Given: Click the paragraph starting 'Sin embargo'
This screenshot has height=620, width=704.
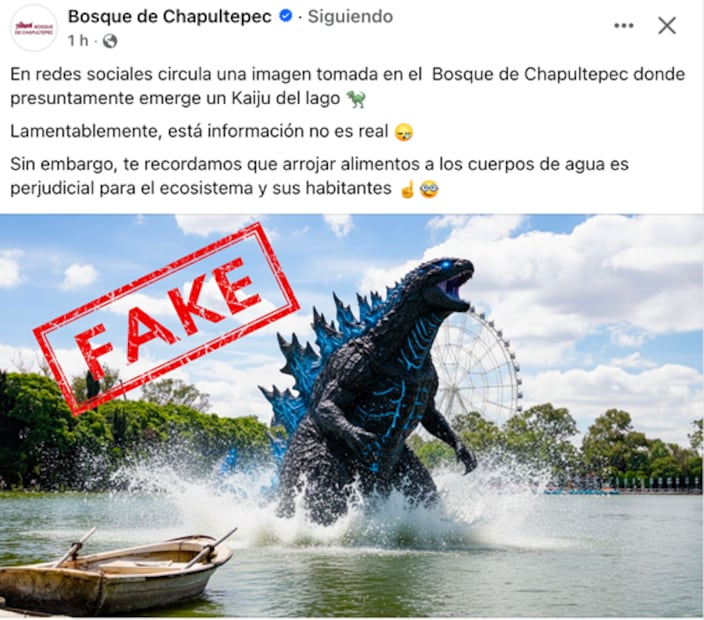Looking at the screenshot, I should pyautogui.click(x=319, y=176).
